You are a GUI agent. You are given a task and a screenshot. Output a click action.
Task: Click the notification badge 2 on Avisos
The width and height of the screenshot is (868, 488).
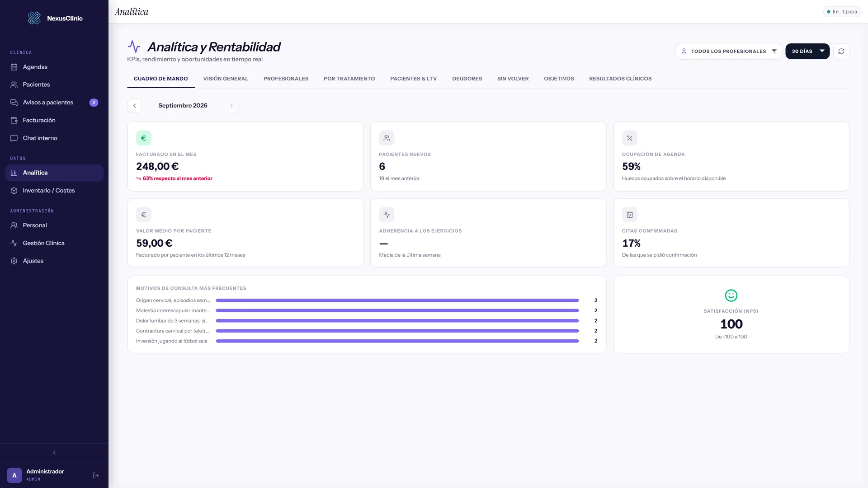94,103
